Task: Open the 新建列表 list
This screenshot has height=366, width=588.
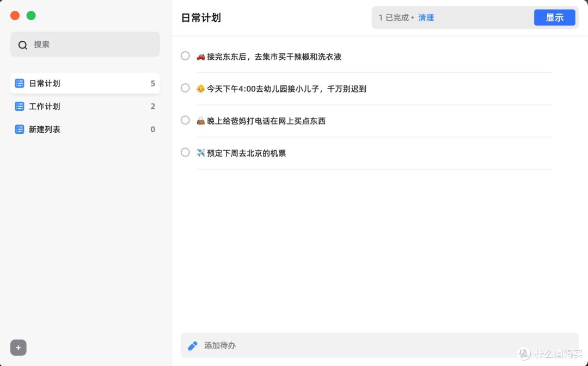Action: click(85, 129)
